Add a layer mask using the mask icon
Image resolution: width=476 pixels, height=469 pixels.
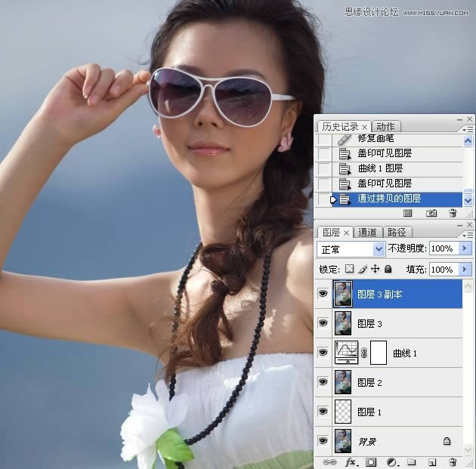coord(371,461)
